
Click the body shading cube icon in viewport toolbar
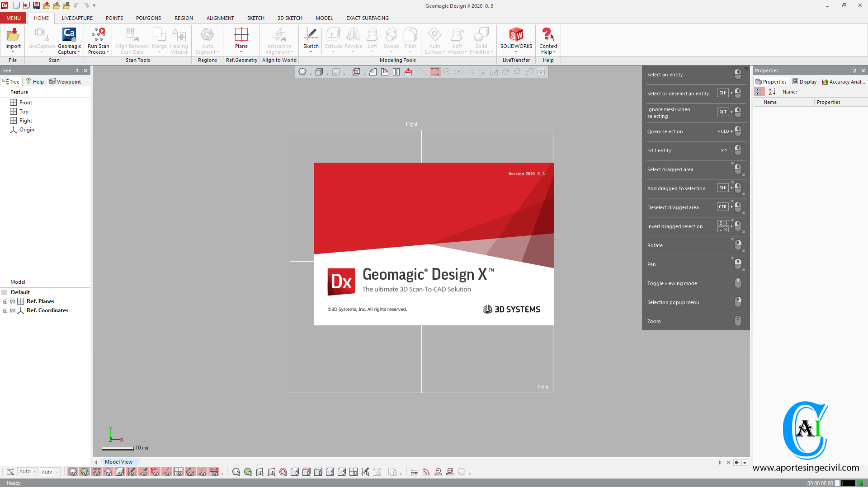319,72
